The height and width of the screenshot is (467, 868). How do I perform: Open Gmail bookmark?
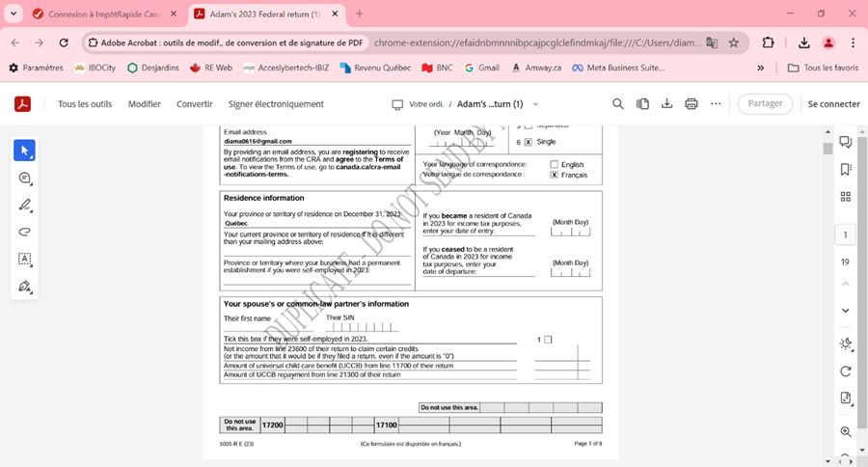tap(482, 68)
